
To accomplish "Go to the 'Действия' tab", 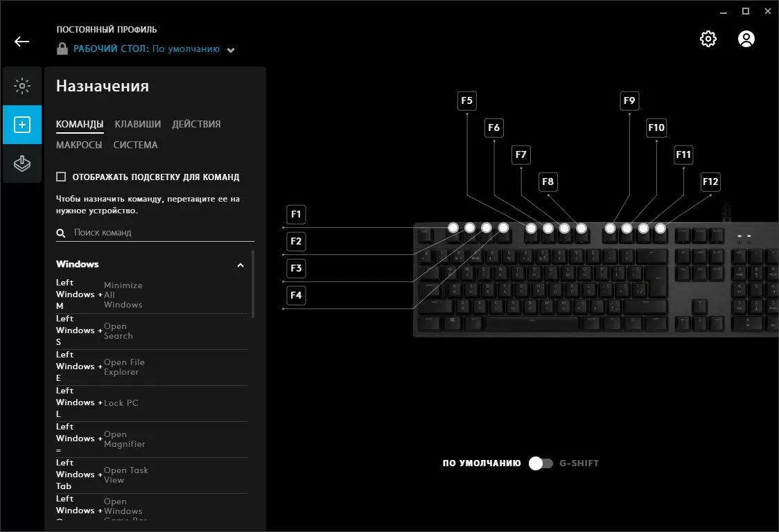I will coord(196,124).
